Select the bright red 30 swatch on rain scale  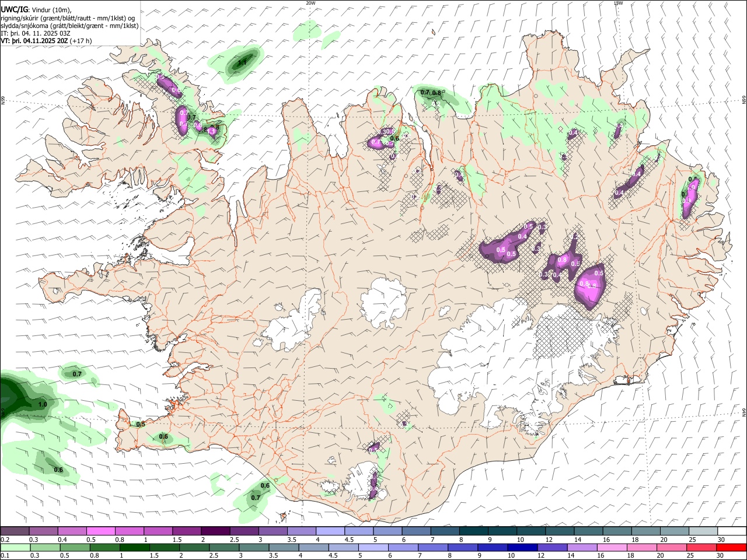pyautogui.click(x=731, y=548)
